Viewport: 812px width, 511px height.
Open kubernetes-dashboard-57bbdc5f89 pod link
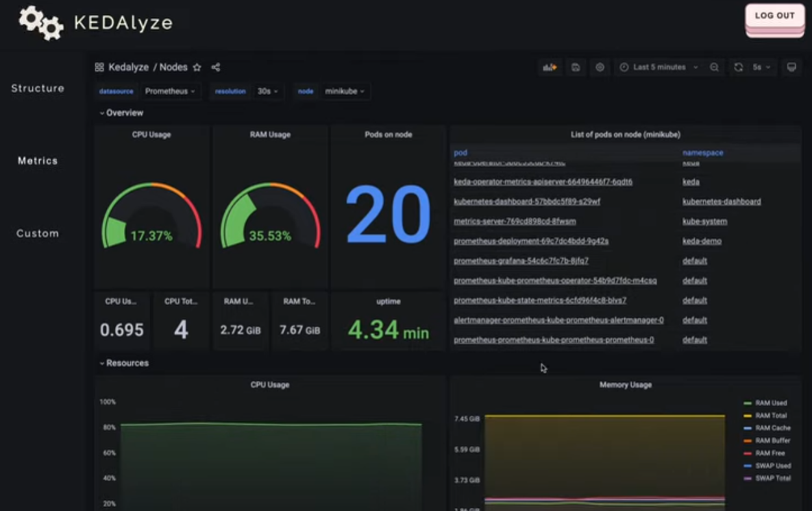(527, 202)
